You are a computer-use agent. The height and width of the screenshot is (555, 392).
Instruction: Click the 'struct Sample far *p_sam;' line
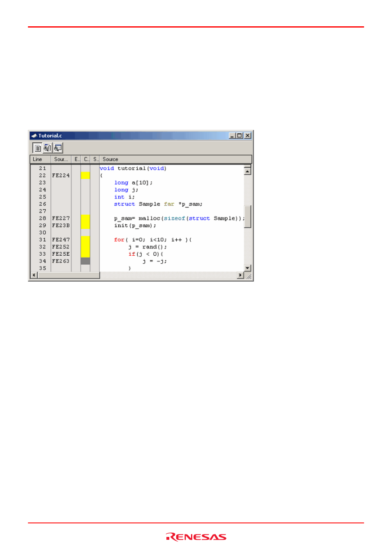(158, 204)
